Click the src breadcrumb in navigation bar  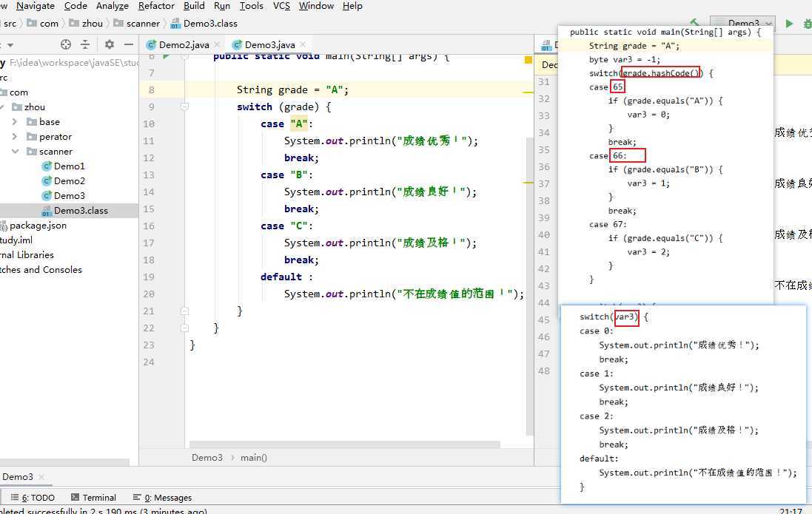(x=10, y=24)
